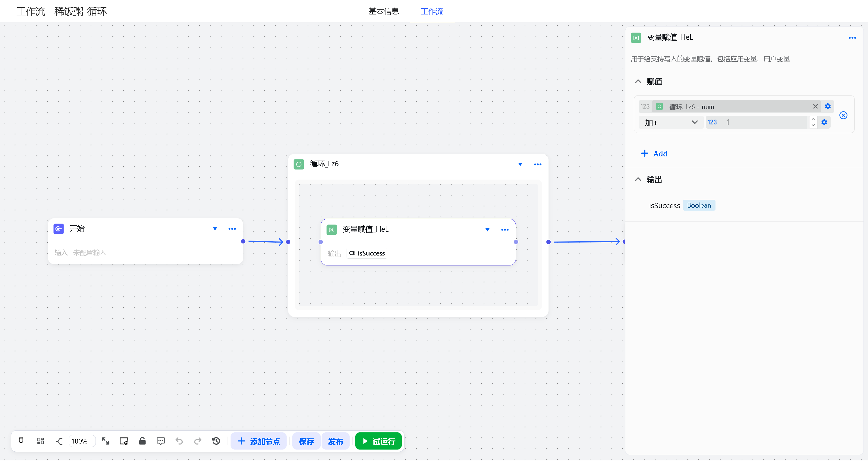Select the 工作流 tab

click(432, 11)
